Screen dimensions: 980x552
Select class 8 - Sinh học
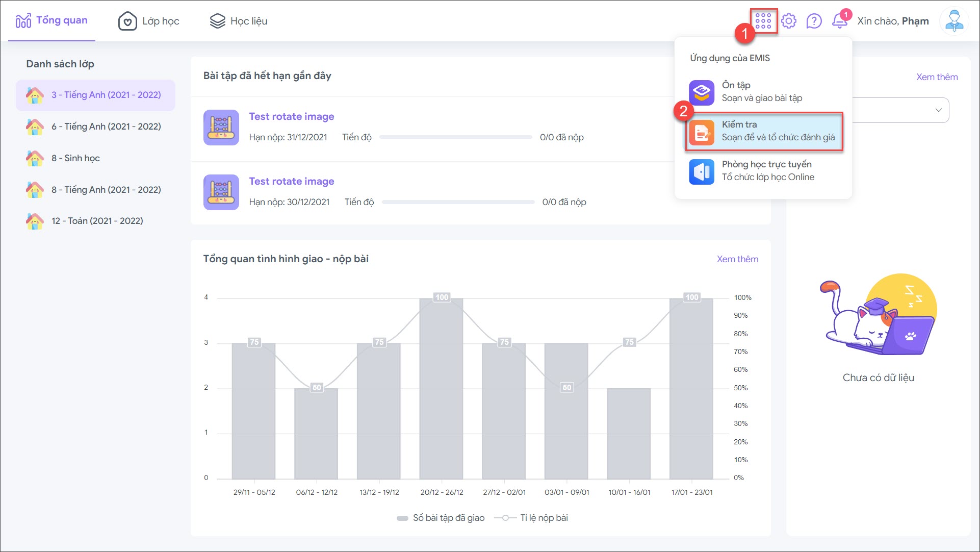point(75,158)
